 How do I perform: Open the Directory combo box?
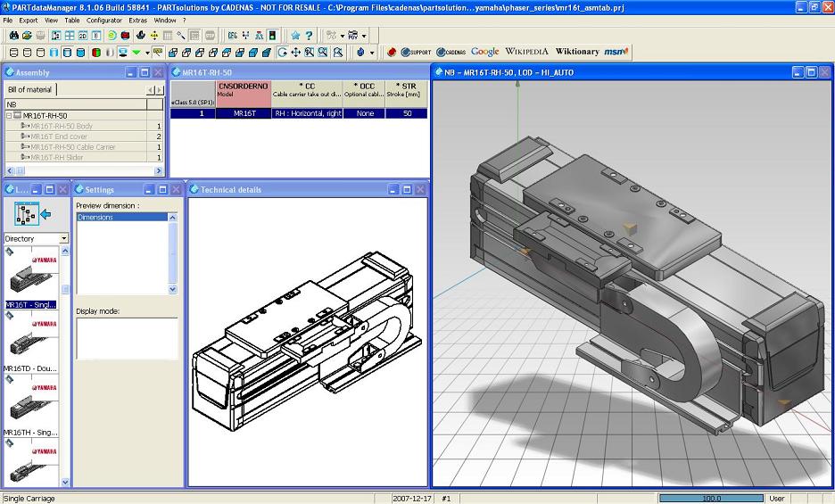37,239
